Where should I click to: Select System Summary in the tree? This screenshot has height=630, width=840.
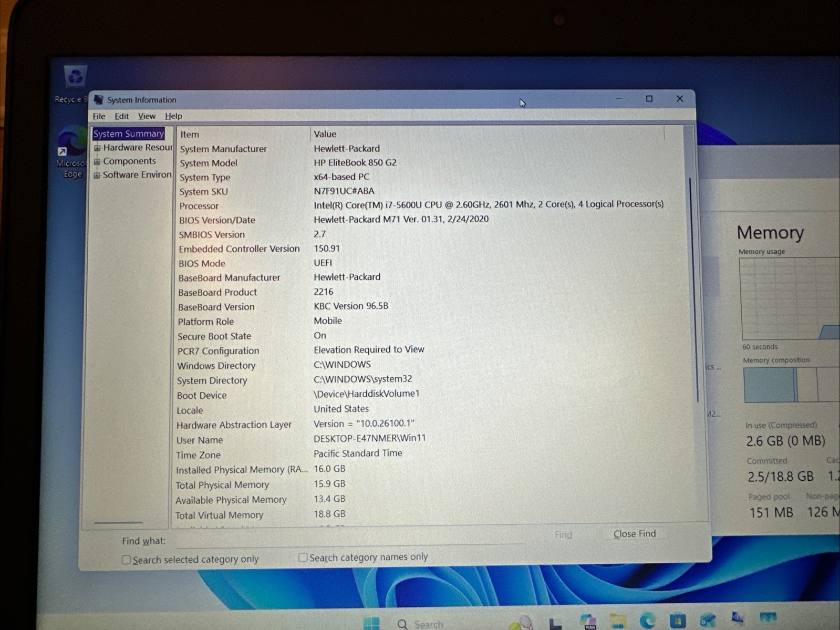[x=129, y=133]
